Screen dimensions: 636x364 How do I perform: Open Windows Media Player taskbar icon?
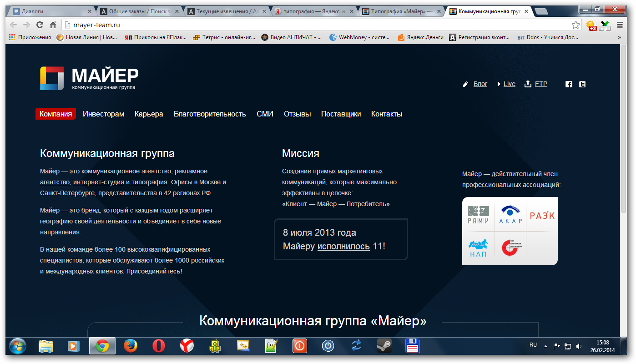click(74, 346)
